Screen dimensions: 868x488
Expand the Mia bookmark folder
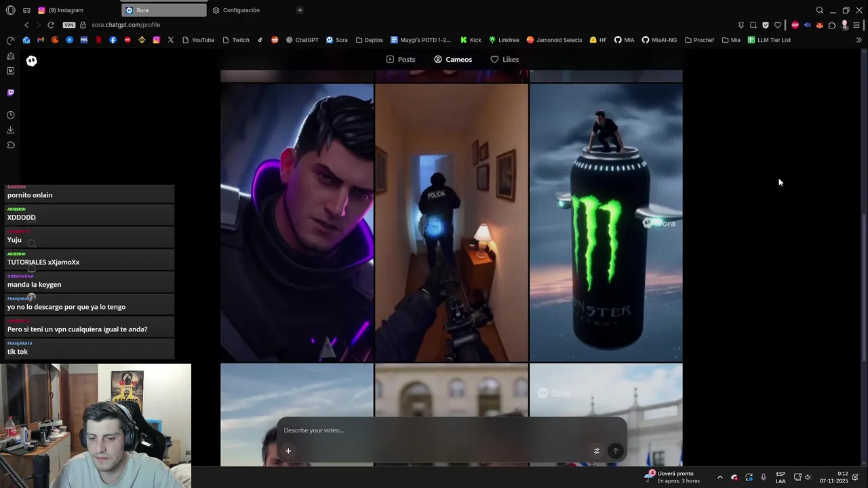point(731,40)
